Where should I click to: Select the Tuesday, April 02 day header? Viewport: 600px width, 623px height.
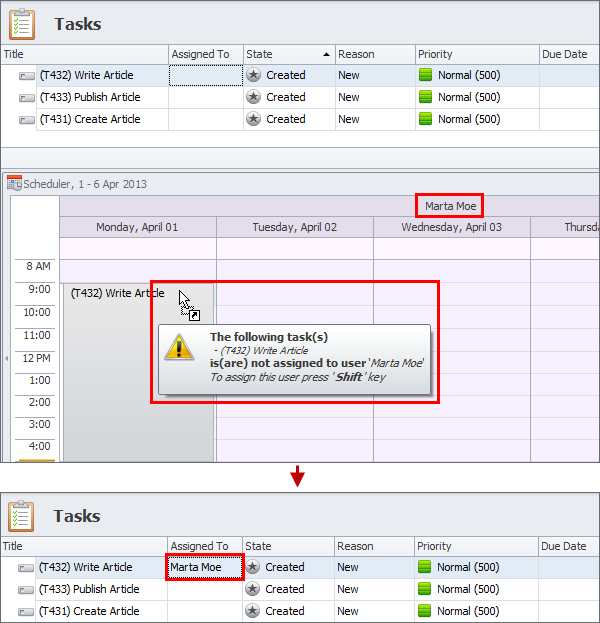tap(294, 227)
